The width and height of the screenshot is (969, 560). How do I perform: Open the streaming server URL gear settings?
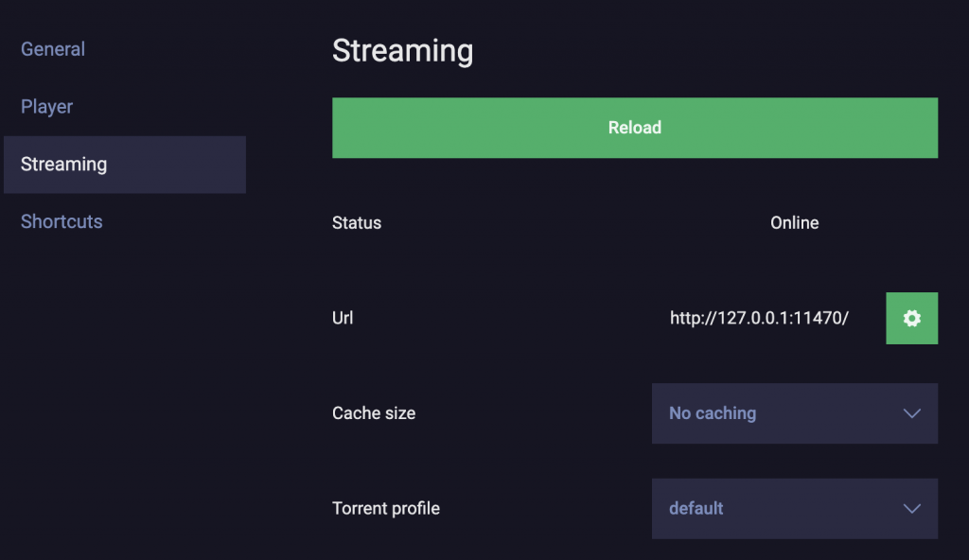[x=911, y=319]
